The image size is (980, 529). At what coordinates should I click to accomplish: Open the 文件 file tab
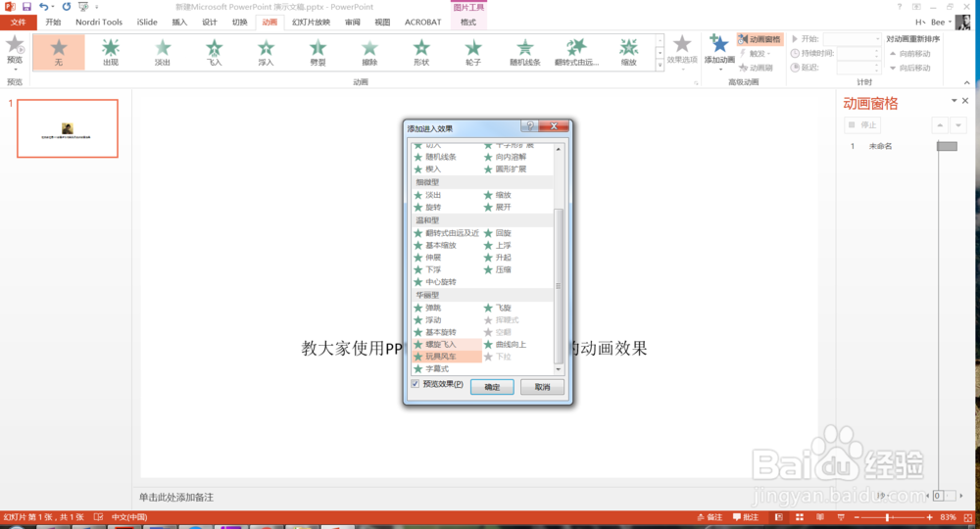coord(18,22)
